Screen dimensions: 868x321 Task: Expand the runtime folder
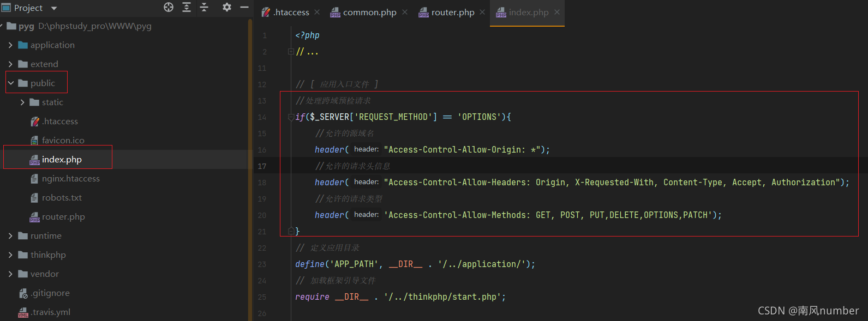tap(10, 236)
